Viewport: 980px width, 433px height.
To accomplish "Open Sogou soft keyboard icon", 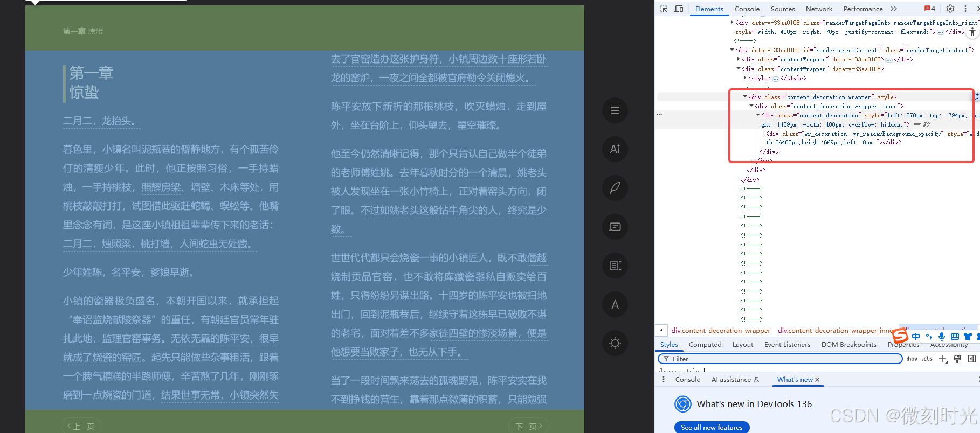I will tap(955, 337).
